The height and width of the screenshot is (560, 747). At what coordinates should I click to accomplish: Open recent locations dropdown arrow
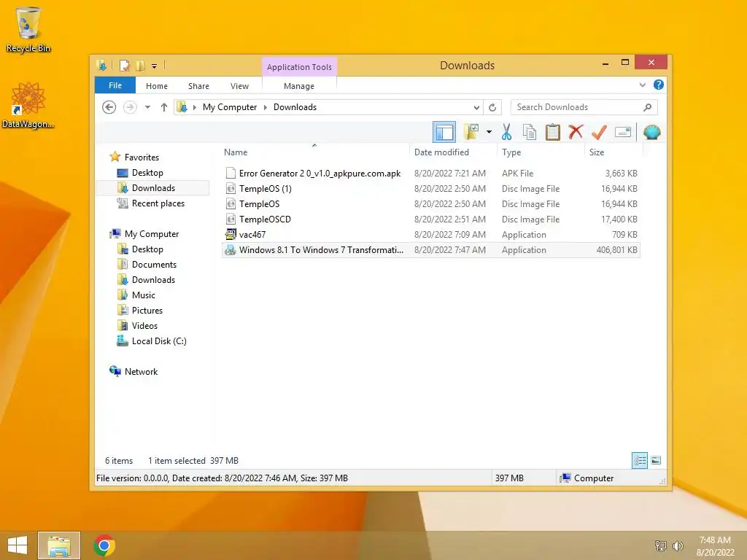147,107
